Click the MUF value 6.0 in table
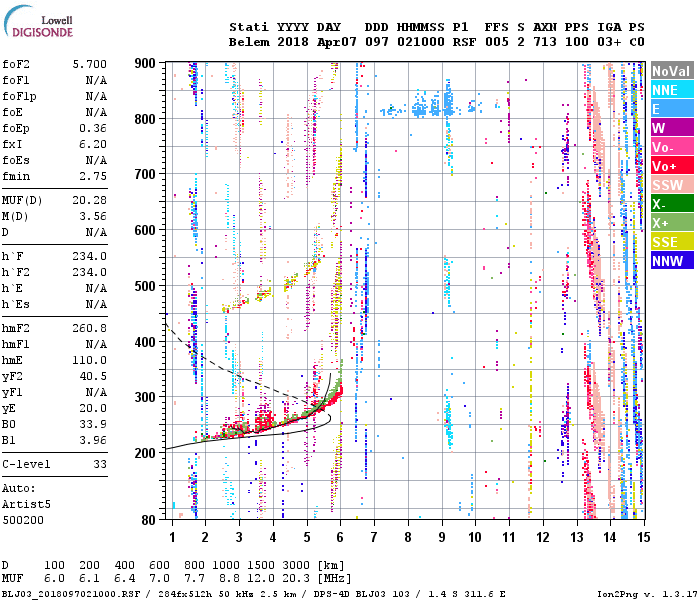Image resolution: width=700 pixels, height=600 pixels. [54, 579]
